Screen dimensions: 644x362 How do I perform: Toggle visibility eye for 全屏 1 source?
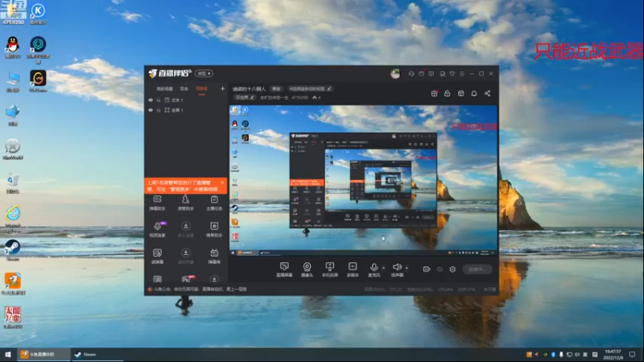click(151, 110)
